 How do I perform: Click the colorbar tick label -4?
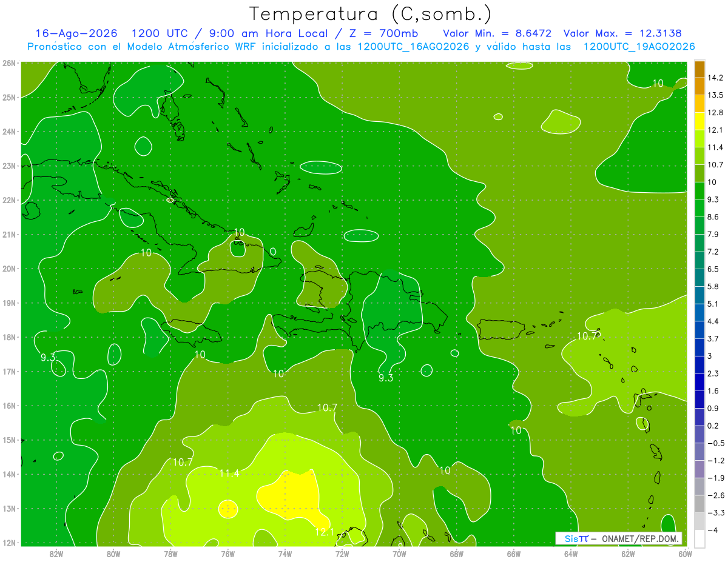712,529
